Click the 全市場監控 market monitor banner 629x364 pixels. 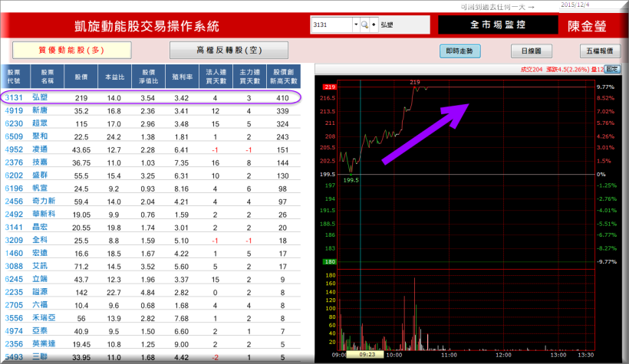(498, 25)
